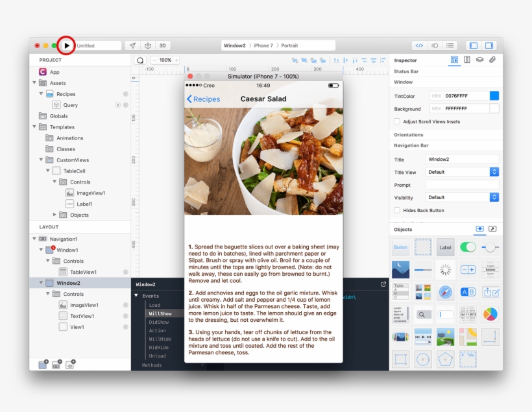Toggle the left sidebar panel button
This screenshot has height=412, width=532.
click(x=474, y=45)
